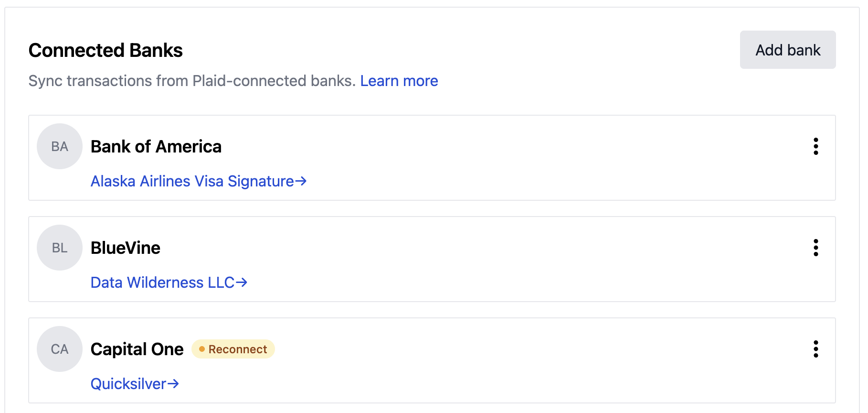Click arrow icon beside Data Wilderness LLC
The width and height of the screenshot is (868, 413).
pos(242,283)
